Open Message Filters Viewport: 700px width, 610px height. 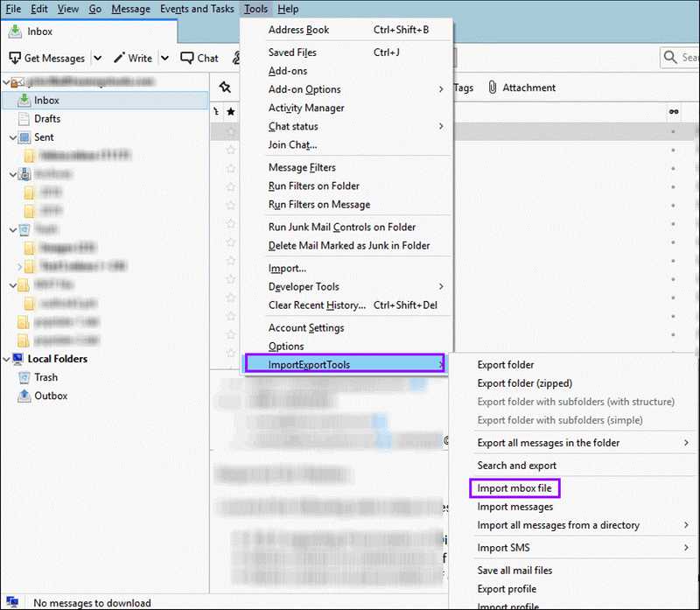point(348,167)
